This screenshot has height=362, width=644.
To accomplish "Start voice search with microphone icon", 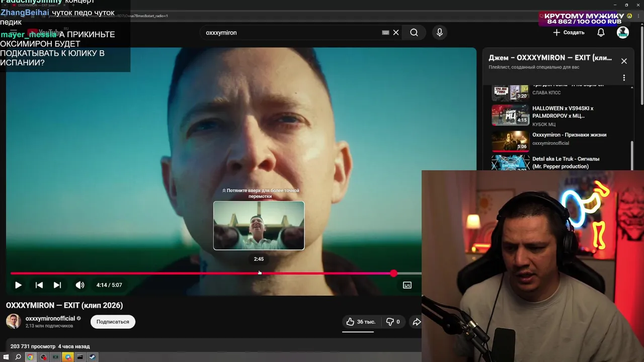I will coord(440,33).
